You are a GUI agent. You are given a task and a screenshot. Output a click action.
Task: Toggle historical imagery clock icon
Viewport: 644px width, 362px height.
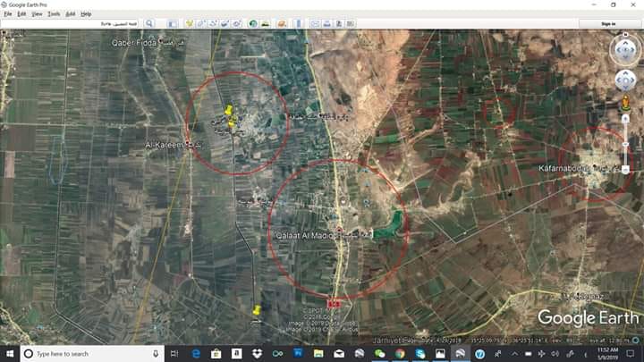pyautogui.click(x=253, y=24)
